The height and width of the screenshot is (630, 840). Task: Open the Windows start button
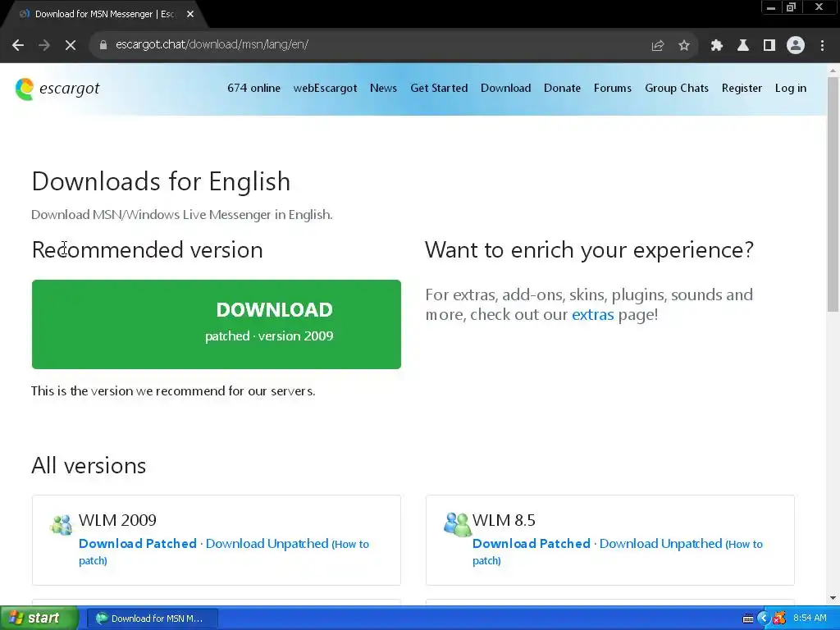(39, 619)
